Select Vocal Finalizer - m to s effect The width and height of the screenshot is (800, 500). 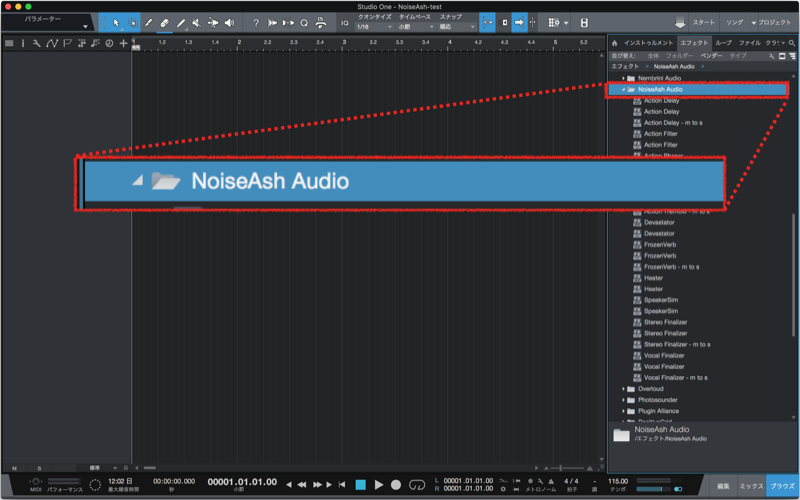(x=675, y=378)
